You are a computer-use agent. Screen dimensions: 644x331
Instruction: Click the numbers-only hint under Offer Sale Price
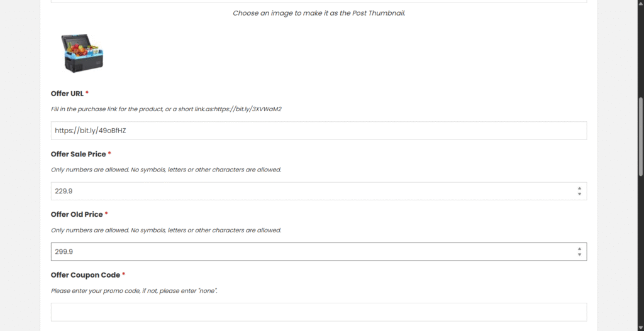click(x=166, y=170)
